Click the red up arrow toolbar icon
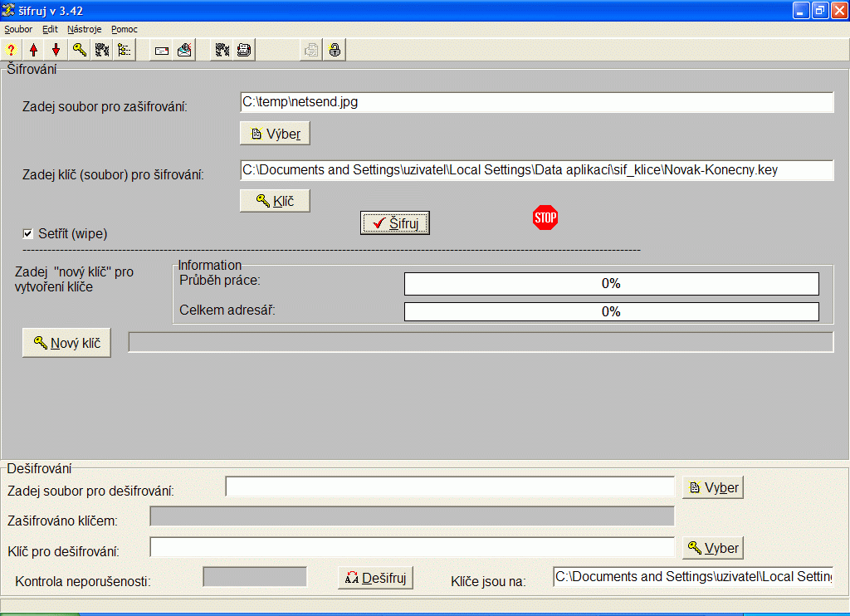 click(x=33, y=51)
